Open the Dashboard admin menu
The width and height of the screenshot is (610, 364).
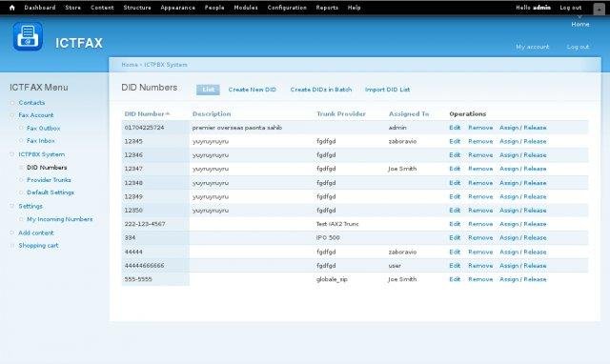coord(40,8)
